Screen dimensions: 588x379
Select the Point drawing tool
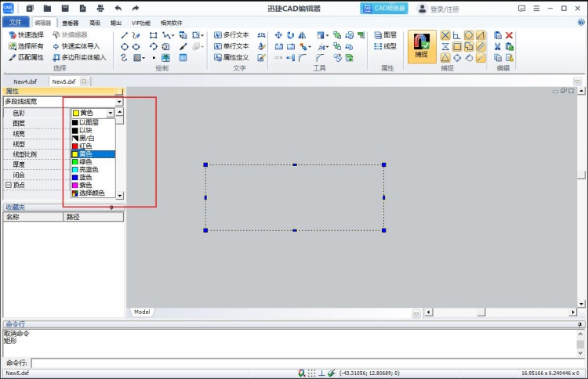pos(154,58)
